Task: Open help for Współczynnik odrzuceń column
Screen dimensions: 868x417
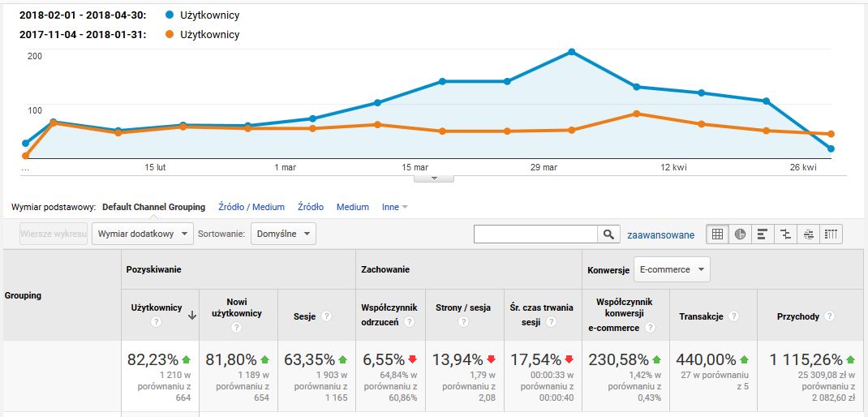Action: 409,322
